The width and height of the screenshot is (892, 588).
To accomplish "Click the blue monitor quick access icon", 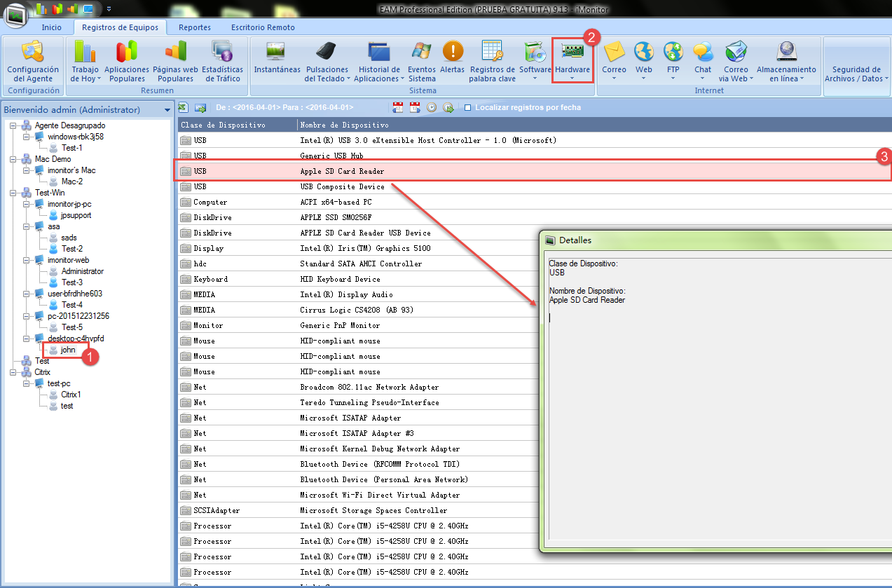I will (x=88, y=9).
